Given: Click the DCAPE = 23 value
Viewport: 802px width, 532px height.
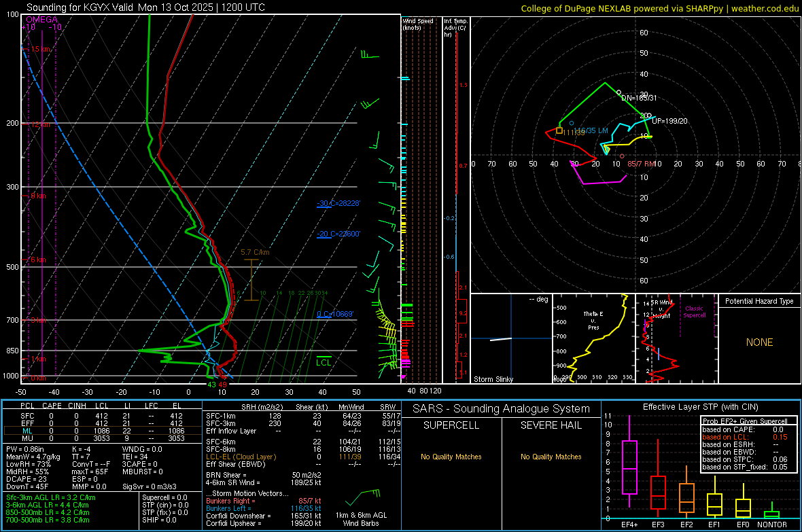Looking at the screenshot, I should tap(26, 479).
